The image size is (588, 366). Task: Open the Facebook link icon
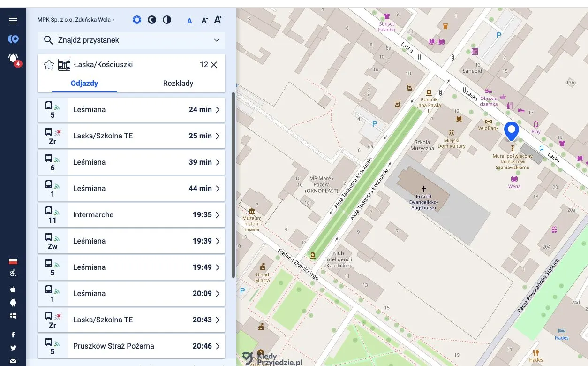[13, 335]
